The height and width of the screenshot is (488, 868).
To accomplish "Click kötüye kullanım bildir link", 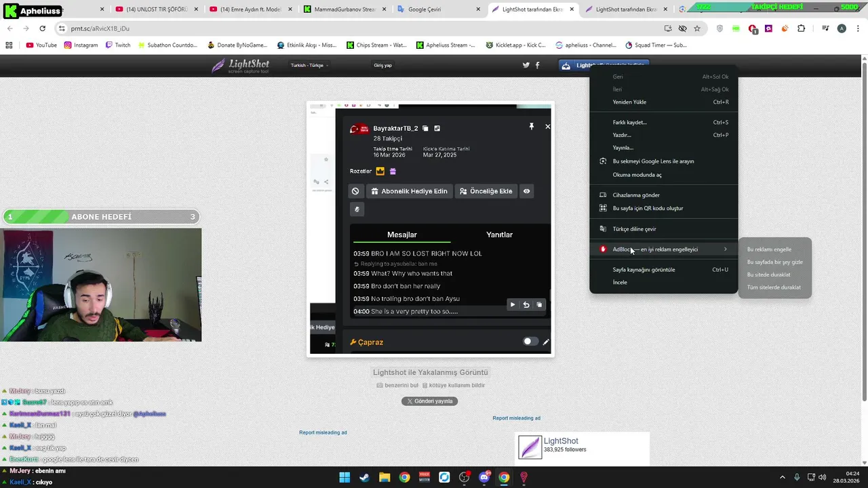I will 454,386.
